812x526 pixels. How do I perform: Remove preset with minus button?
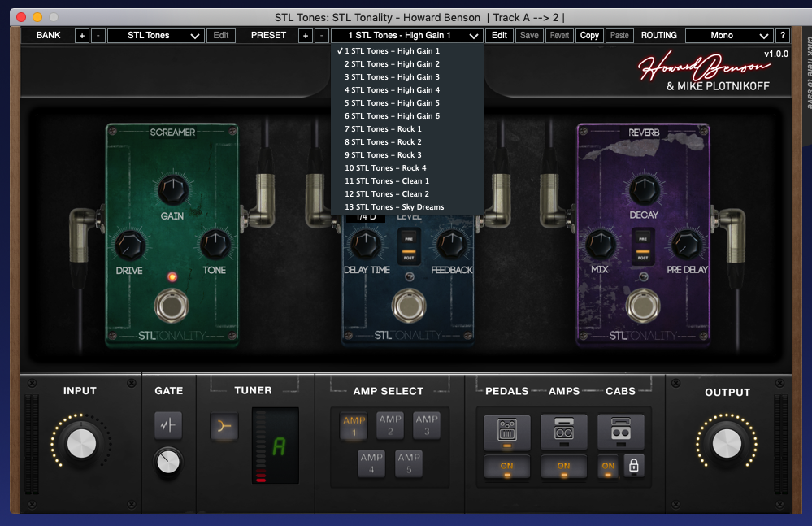pos(322,36)
